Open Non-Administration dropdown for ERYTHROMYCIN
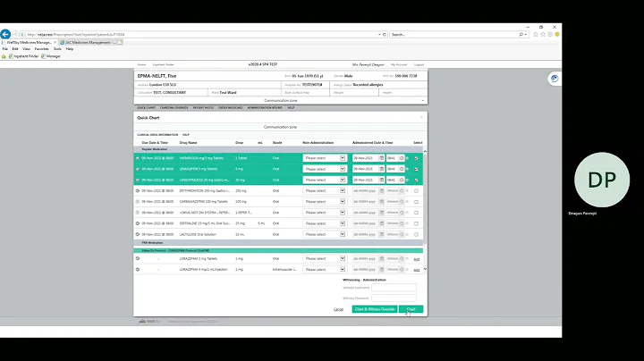Viewport: 644px width, 361px height. coord(325,190)
